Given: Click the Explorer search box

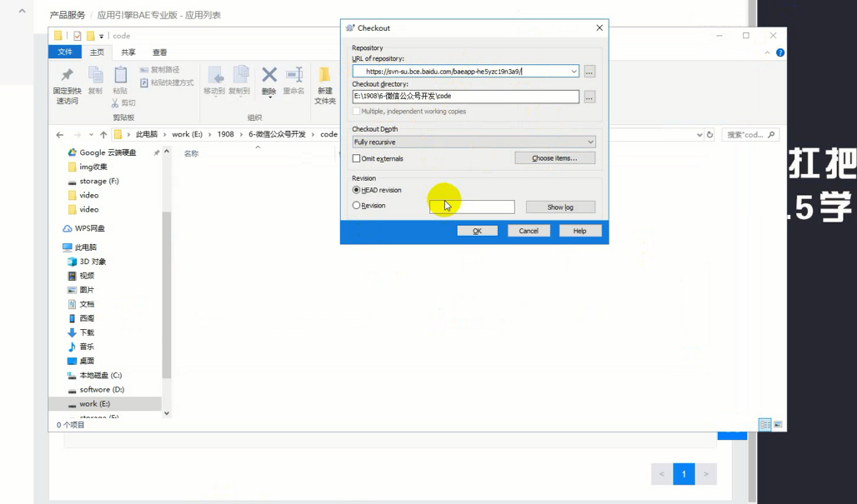Looking at the screenshot, I should [750, 134].
